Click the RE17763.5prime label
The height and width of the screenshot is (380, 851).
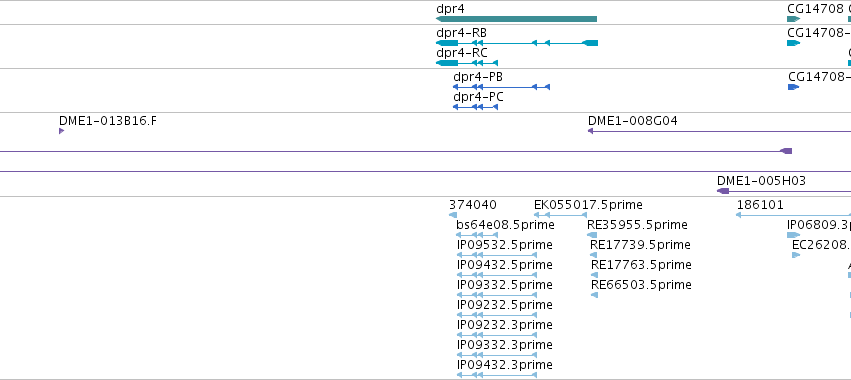pos(641,265)
